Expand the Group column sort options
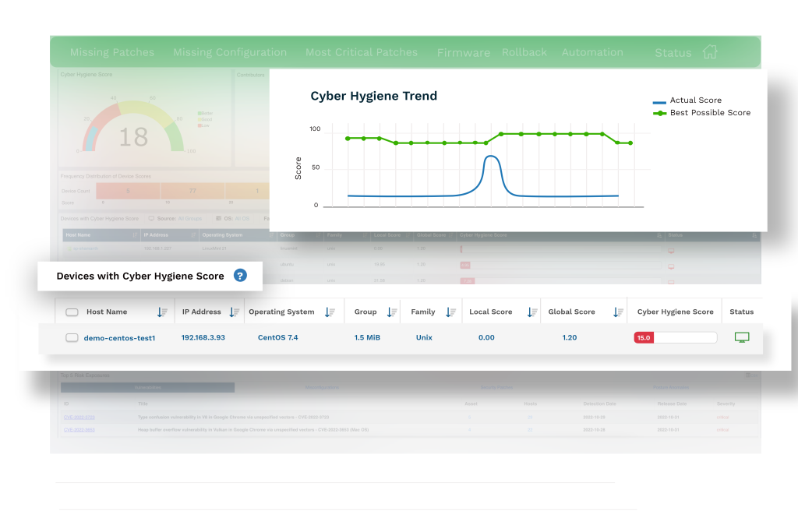 click(394, 311)
